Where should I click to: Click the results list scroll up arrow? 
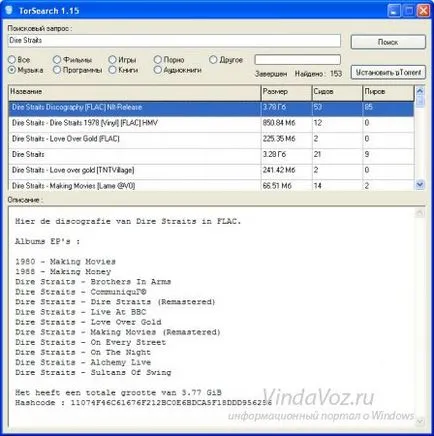[420, 90]
